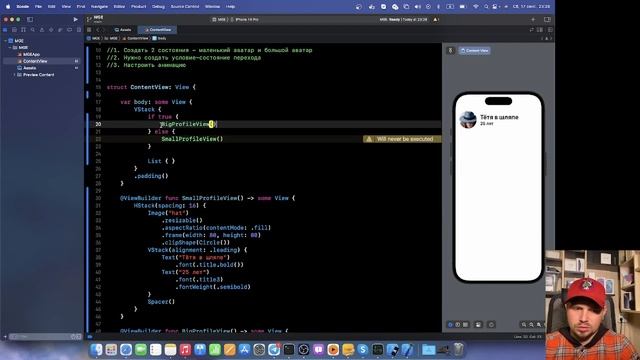Zoom preview to actual size
Viewport: 640px width, 360px height.
pos(531,325)
